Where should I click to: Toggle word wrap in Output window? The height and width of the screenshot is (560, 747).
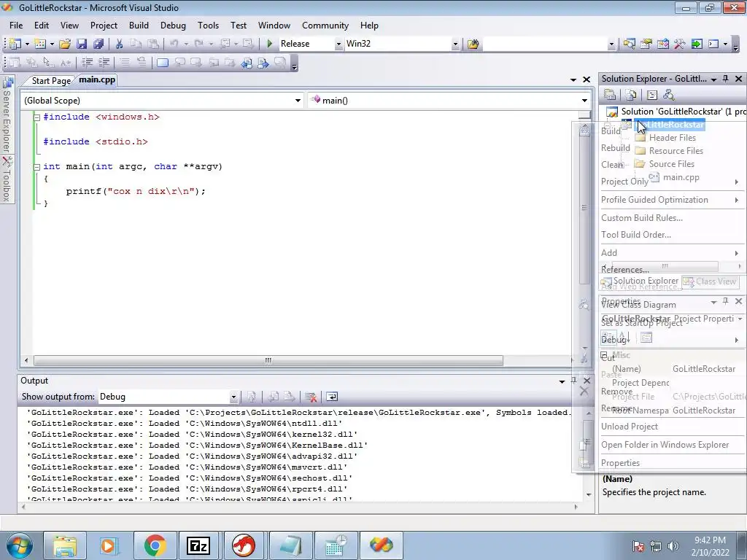pyautogui.click(x=332, y=397)
